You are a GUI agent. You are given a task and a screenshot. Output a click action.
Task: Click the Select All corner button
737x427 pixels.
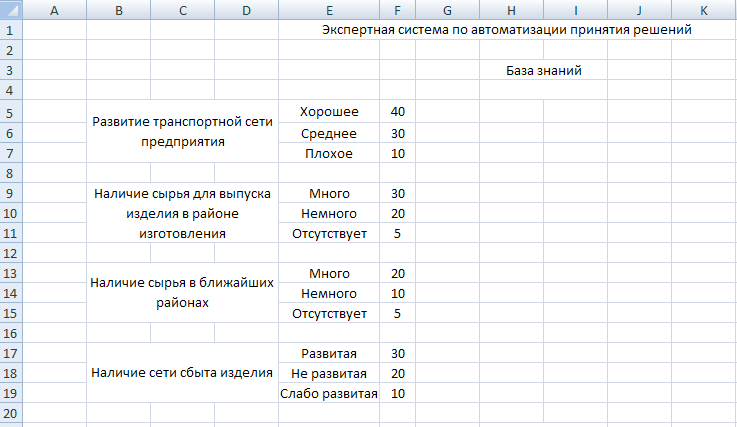11,10
